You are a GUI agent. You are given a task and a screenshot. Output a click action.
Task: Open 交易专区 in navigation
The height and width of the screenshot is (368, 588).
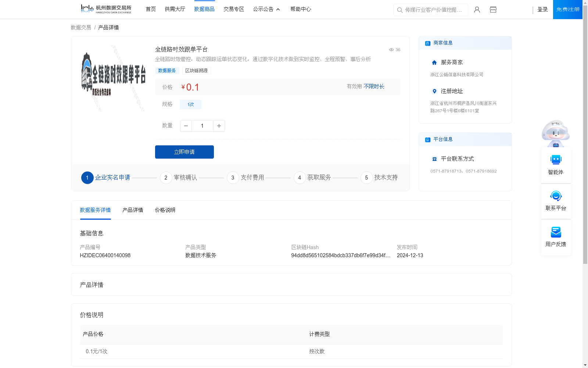pos(234,9)
